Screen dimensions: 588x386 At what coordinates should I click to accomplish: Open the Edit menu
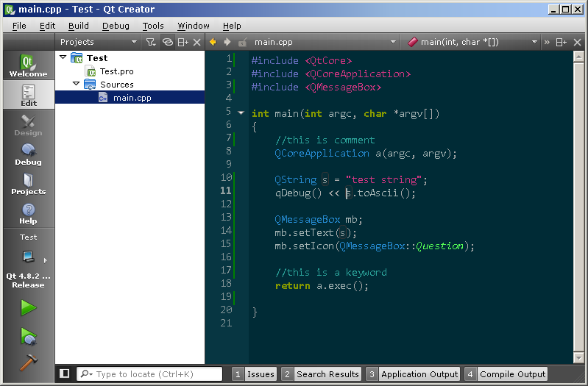point(47,26)
